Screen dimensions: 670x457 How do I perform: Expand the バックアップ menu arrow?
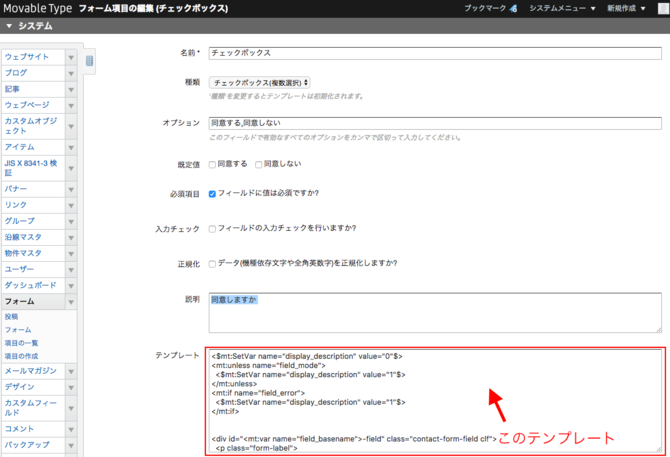pyautogui.click(x=71, y=445)
